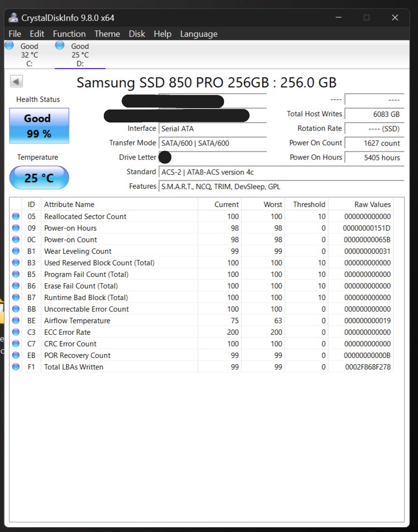Click the Samsung SSD 850 PRO title text
Image resolution: width=418 pixels, height=532 pixels.
(207, 82)
